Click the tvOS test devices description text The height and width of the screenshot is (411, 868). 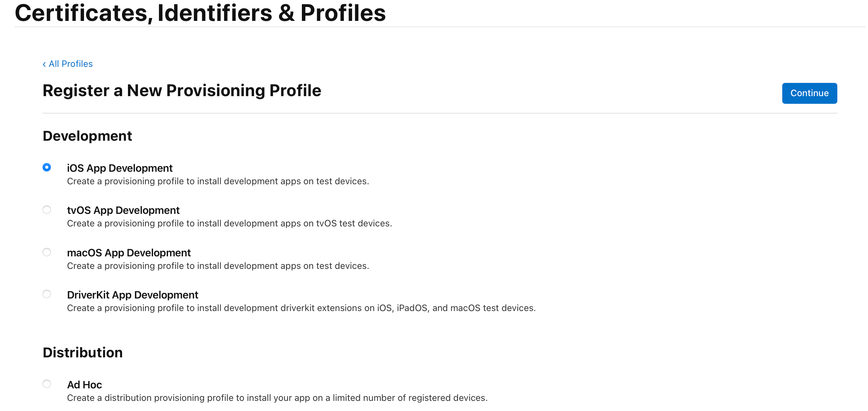tap(229, 224)
